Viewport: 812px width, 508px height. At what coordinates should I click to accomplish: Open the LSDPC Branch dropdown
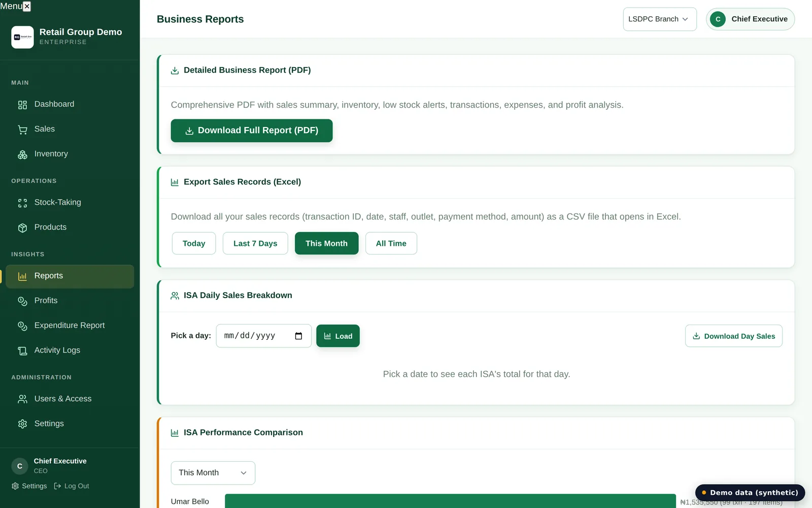coord(660,19)
